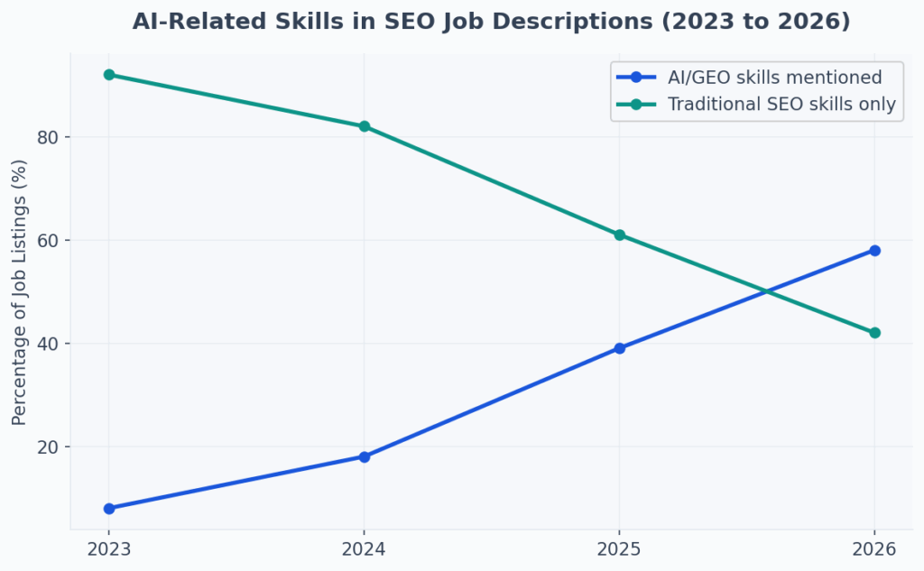Image resolution: width=924 pixels, height=571 pixels.
Task: Click the 'Traditional SEO skills only' legend label
Action: [x=781, y=105]
